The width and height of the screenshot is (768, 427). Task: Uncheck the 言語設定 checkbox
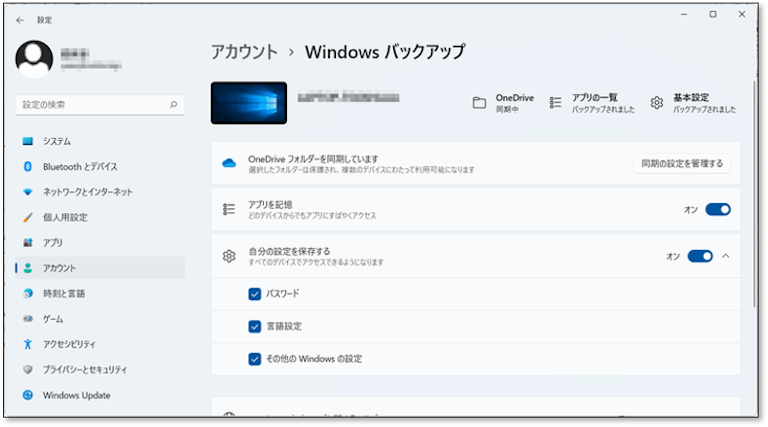point(255,327)
